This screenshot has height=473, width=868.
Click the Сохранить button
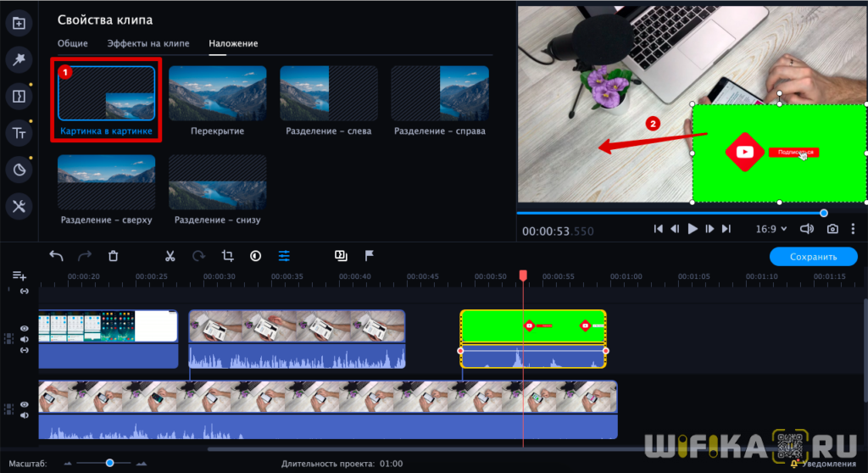[x=813, y=257]
